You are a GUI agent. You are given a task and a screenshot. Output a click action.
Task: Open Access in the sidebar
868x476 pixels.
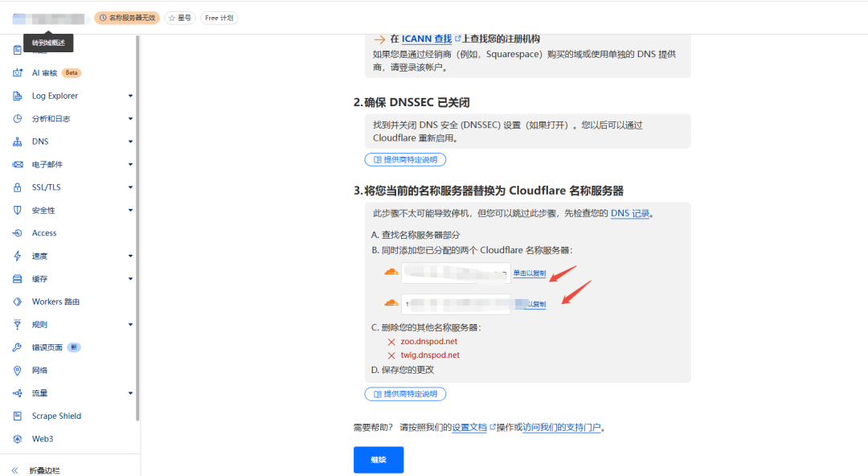(44, 233)
